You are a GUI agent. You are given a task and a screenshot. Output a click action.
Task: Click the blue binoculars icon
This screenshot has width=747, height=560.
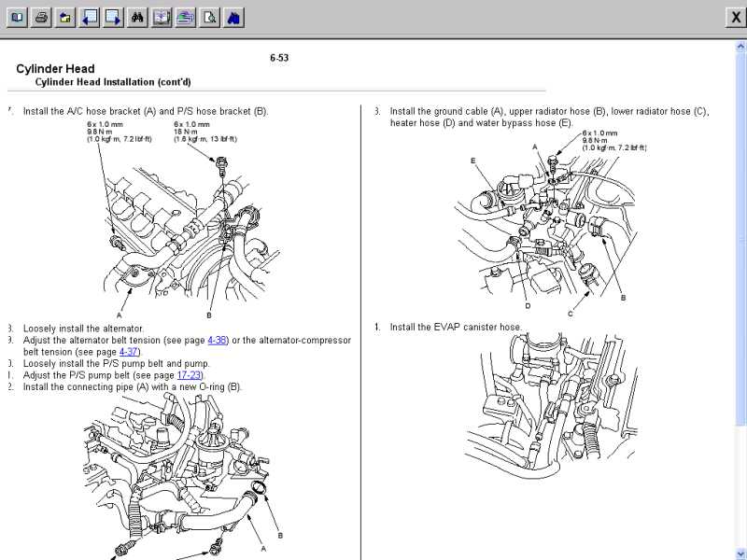coord(234,18)
